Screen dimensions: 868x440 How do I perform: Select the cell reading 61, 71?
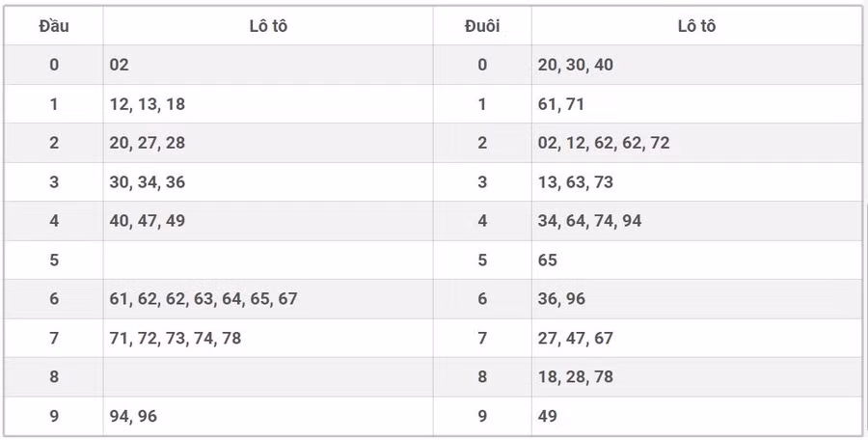pos(561,104)
